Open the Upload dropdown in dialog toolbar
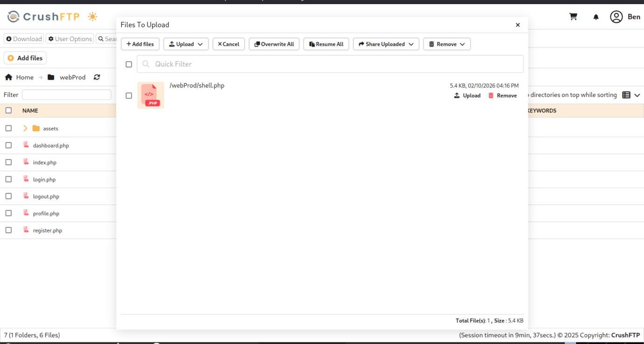Screen dimensions: 644x344 pos(186,44)
